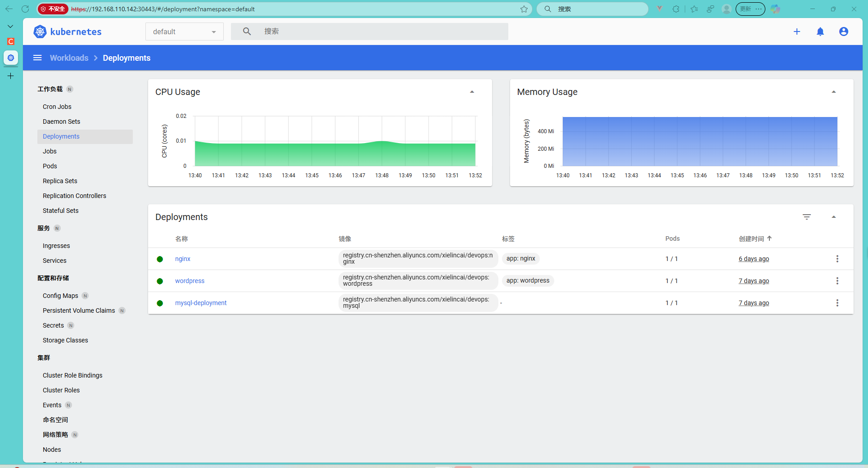Open the filter icon on the Deployments card
868x468 pixels.
coord(807,216)
